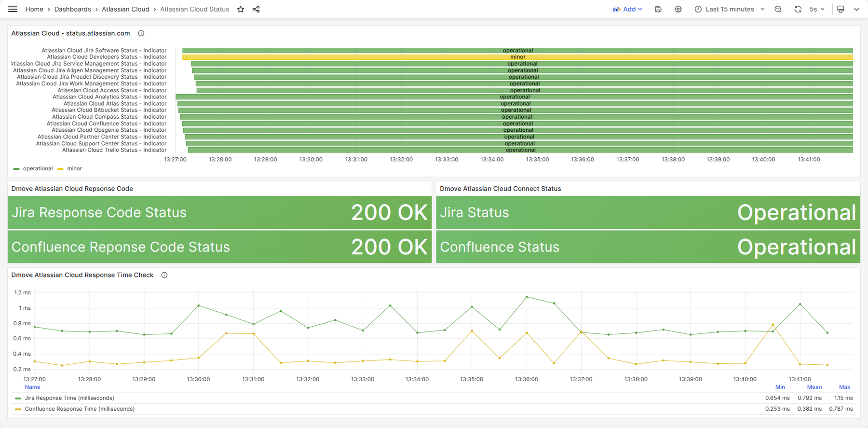Sort legend by Min column

tap(780, 387)
